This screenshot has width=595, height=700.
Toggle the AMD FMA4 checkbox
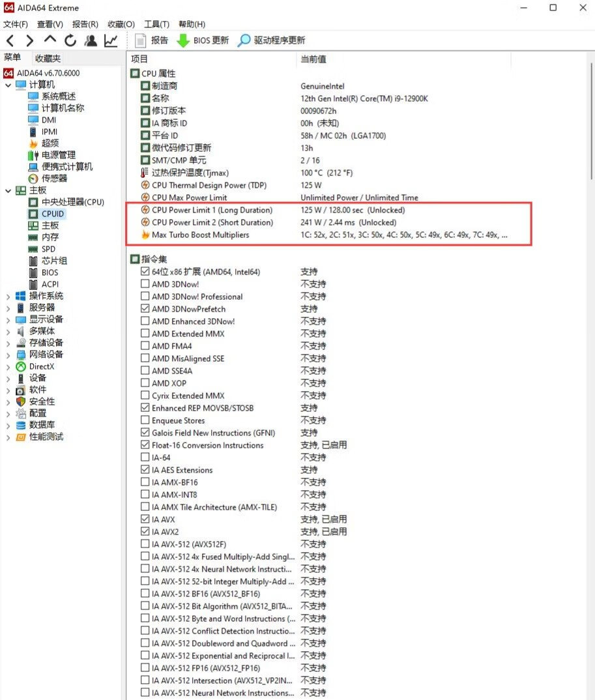tap(145, 345)
